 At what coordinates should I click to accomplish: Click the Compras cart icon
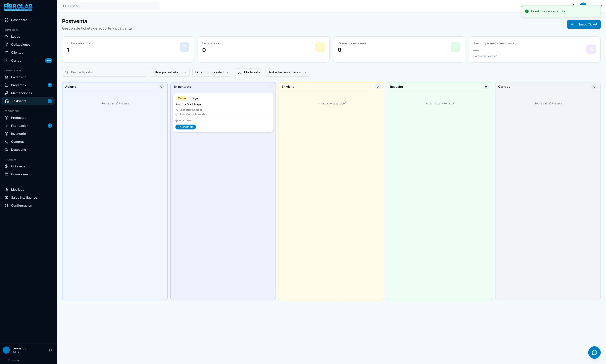tap(6, 142)
